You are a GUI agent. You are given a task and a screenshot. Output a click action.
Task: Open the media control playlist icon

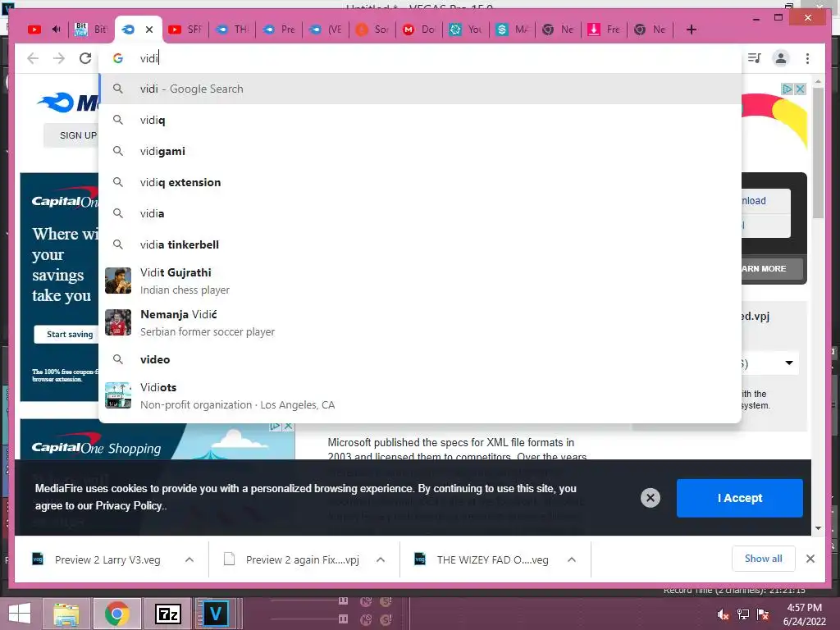pos(755,58)
